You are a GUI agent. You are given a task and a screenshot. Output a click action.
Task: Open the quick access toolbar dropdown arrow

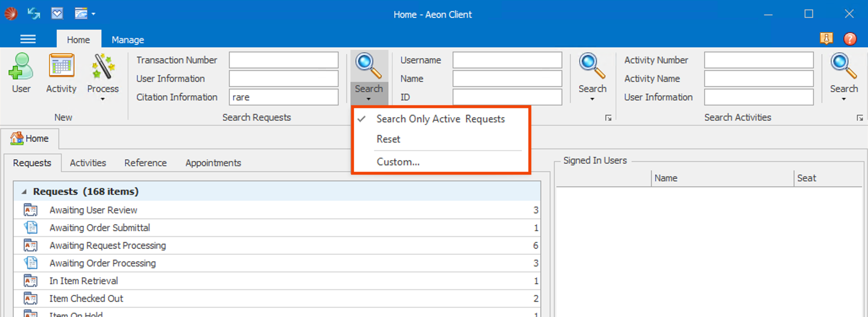93,14
